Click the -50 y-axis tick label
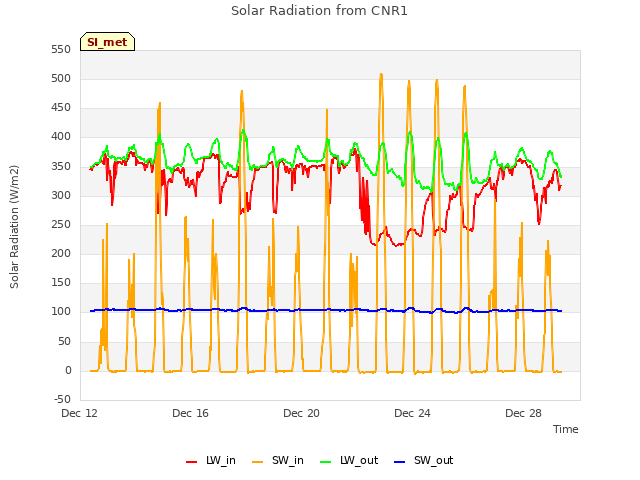640x480 pixels. coord(62,399)
